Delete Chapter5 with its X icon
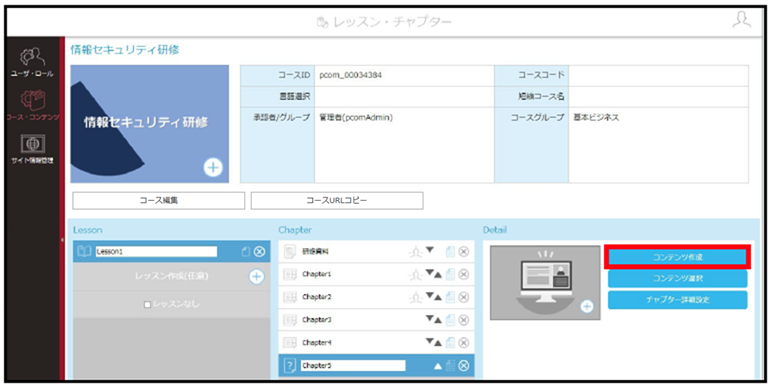This screenshot has height=389, width=770. (x=464, y=366)
